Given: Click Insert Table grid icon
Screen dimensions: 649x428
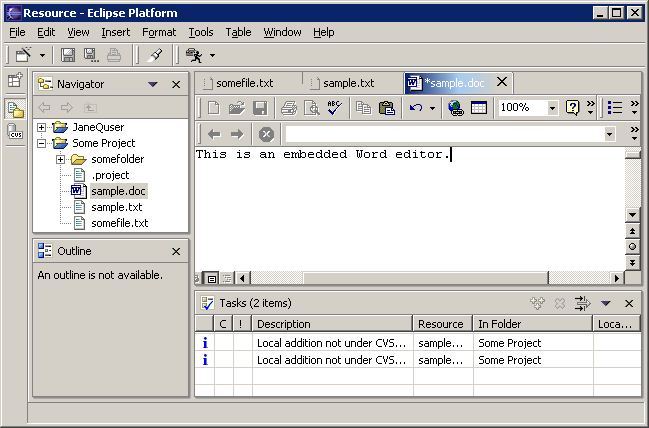Looking at the screenshot, I should 479,108.
